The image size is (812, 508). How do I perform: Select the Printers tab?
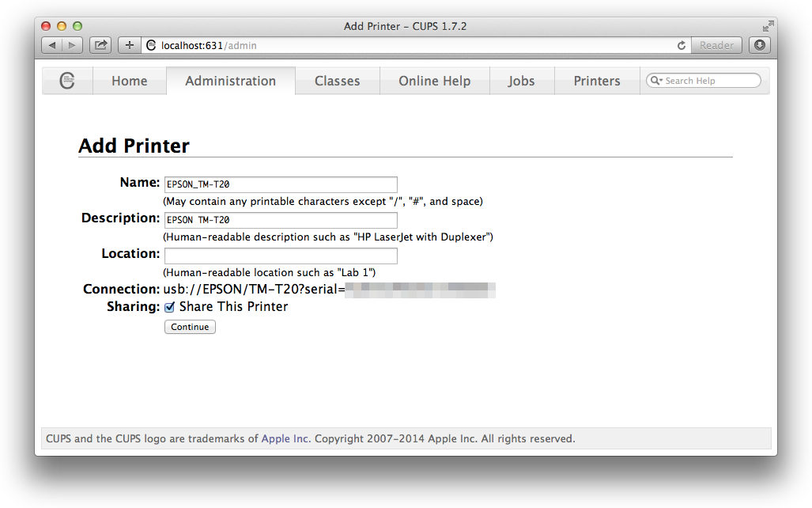click(x=597, y=81)
